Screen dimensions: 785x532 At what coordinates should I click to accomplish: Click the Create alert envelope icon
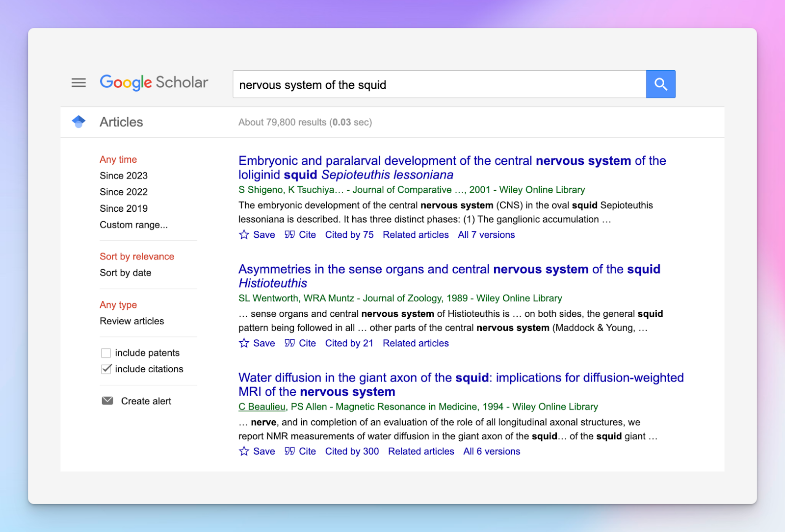coord(107,401)
